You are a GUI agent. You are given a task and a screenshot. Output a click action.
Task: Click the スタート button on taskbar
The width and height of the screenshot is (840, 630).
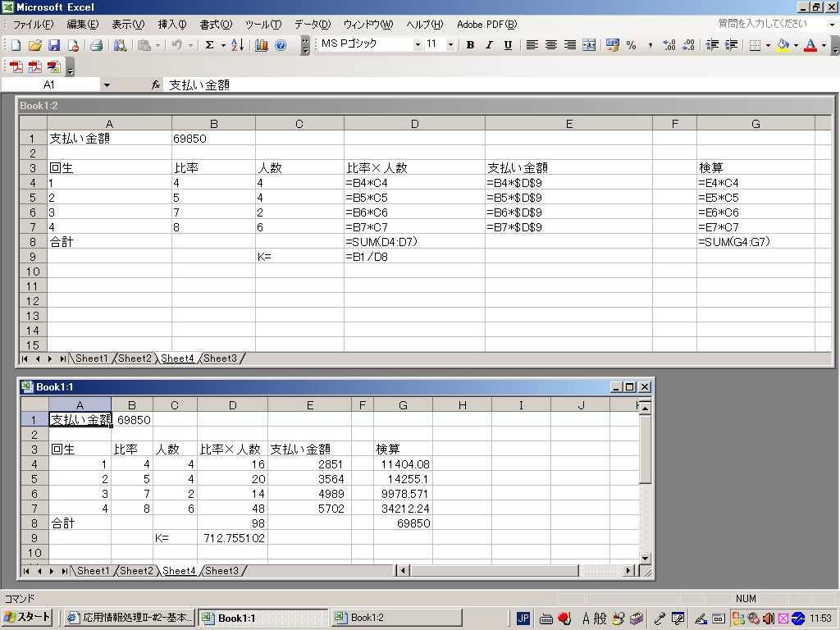coord(28,618)
